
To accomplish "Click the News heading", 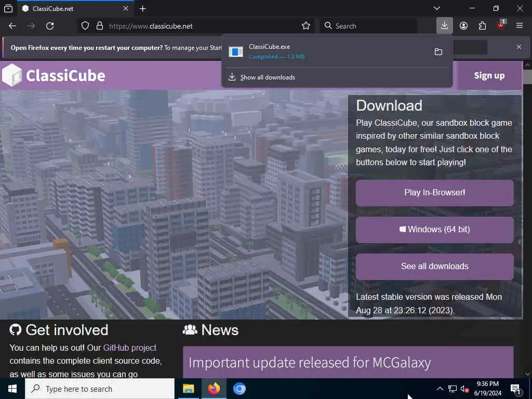I will 220,330.
